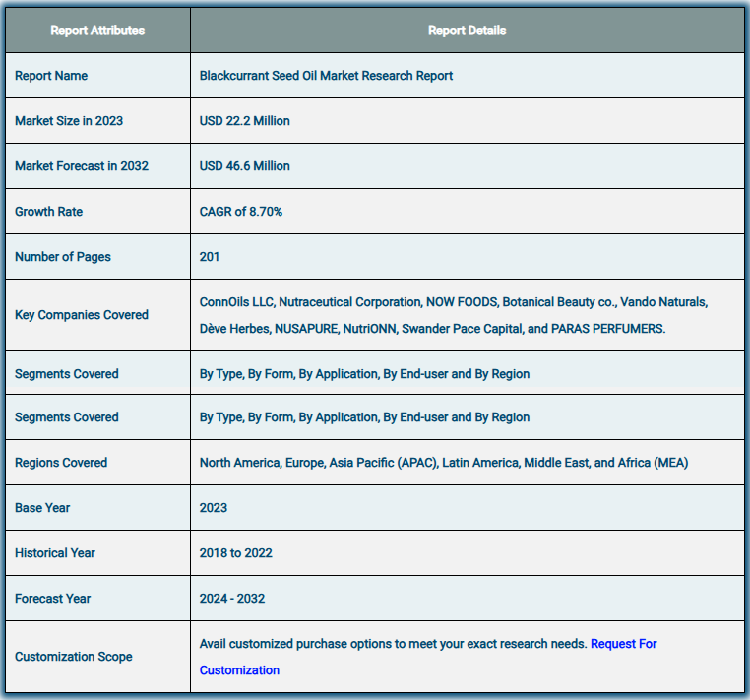This screenshot has width=750, height=700.
Task: Click the 'Regions Covered' label
Action: [61, 463]
